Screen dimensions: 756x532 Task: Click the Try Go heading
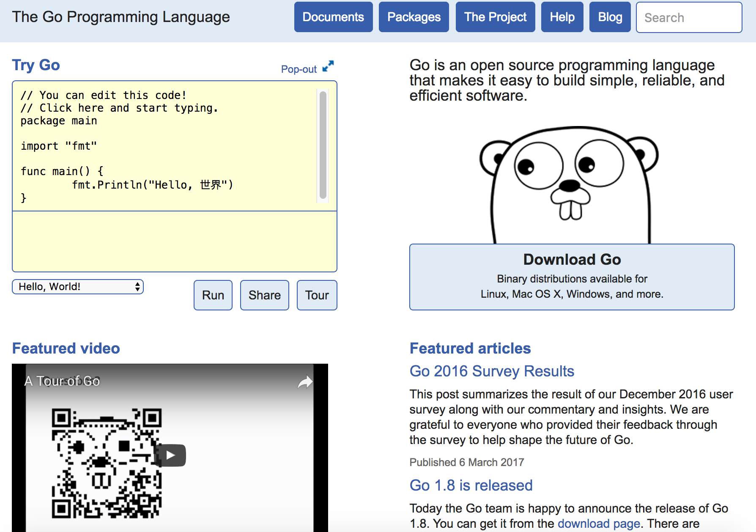(36, 65)
